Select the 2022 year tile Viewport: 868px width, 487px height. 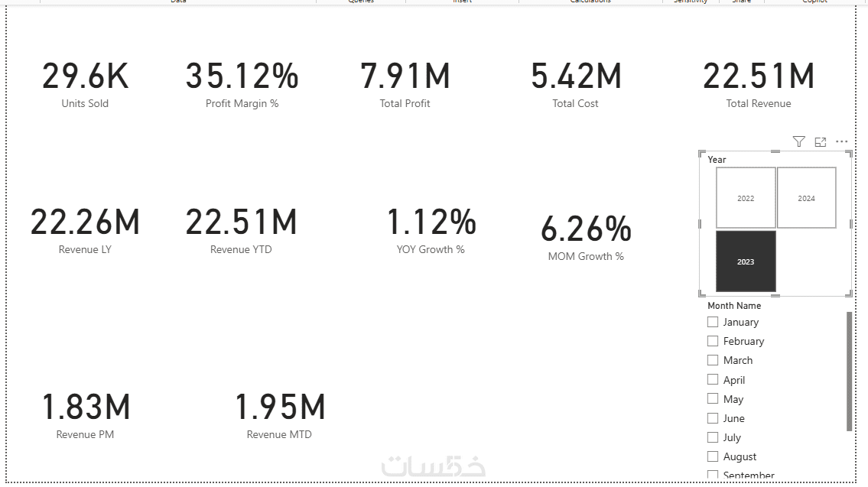click(746, 198)
